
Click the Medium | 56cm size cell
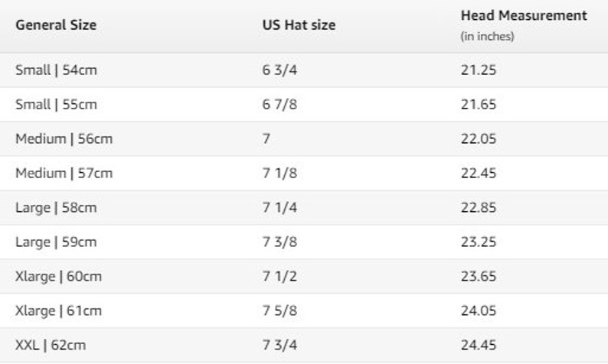click(x=64, y=139)
